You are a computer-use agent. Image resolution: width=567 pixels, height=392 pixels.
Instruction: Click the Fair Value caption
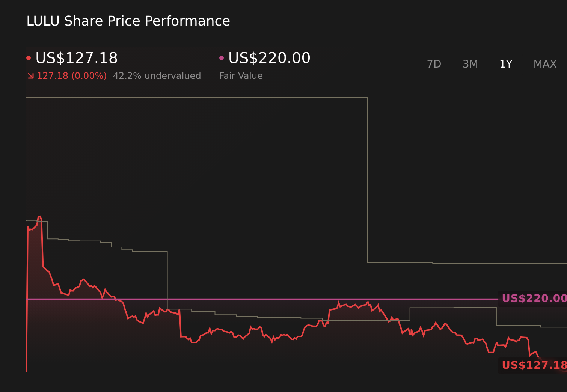point(241,76)
